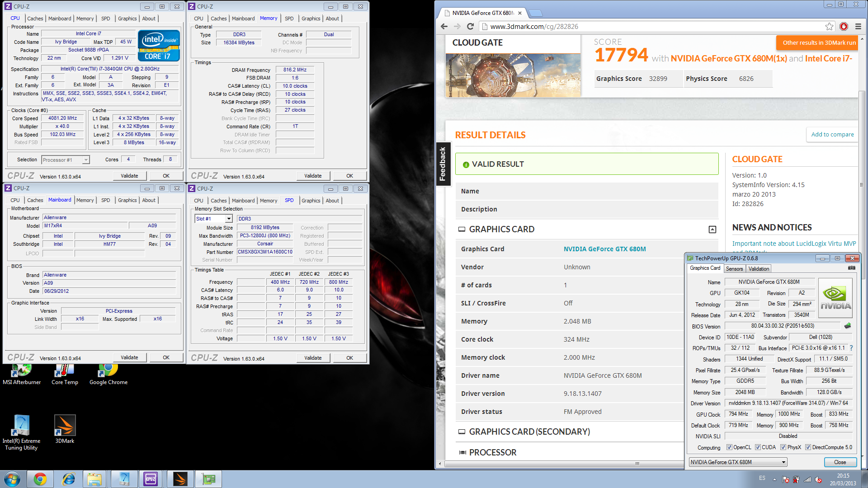Toggle the DirectCompute 5.0 checkbox
This screenshot has height=488, width=868.
pyautogui.click(x=808, y=447)
